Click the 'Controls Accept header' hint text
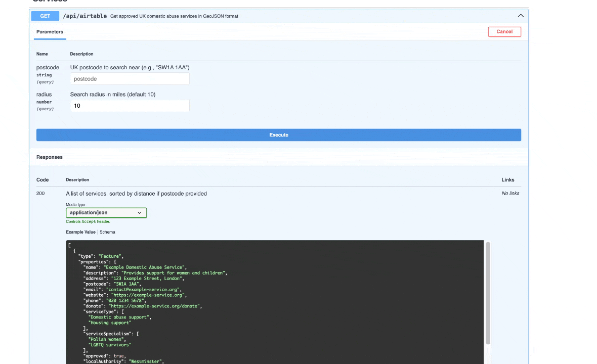Image resolution: width=597 pixels, height=364 pixels. (88, 222)
